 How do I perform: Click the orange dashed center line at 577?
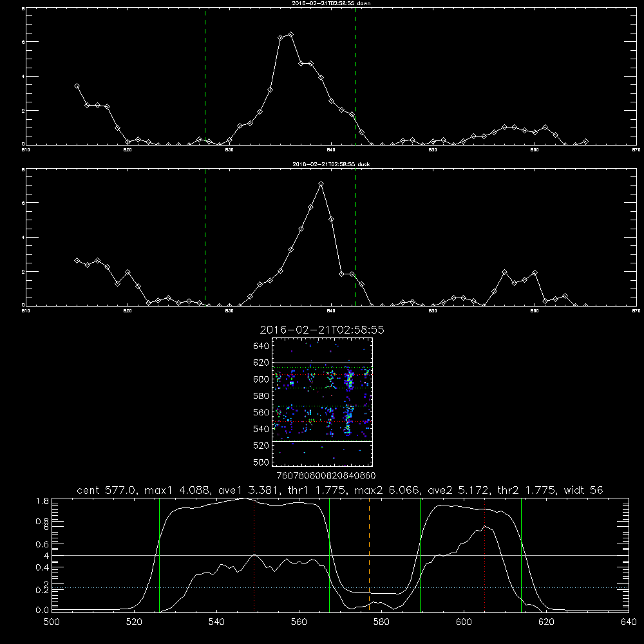(369, 554)
